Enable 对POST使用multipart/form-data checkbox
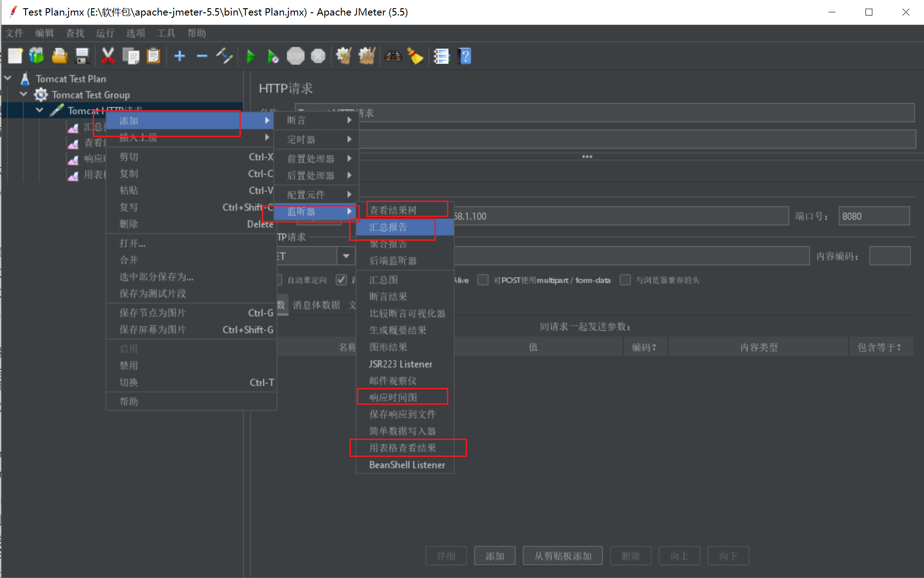The width and height of the screenshot is (924, 578). click(x=483, y=280)
